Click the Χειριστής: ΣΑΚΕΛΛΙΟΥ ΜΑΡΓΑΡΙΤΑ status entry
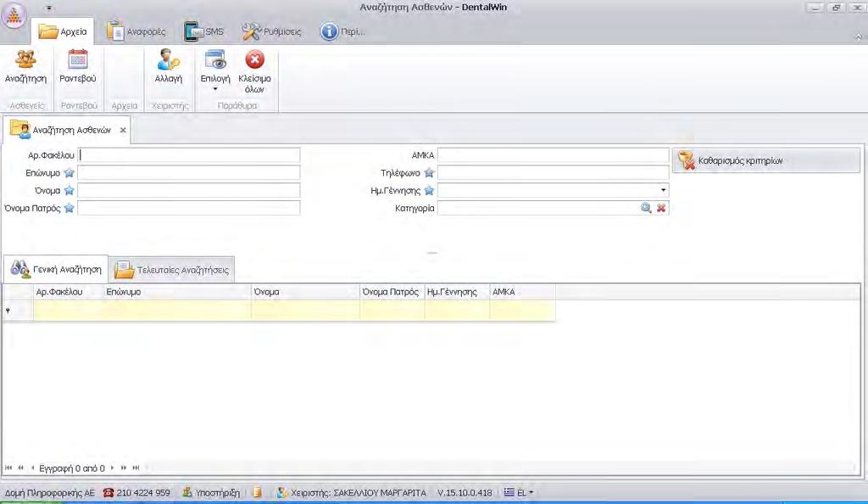The height and width of the screenshot is (504, 868). pos(352,492)
